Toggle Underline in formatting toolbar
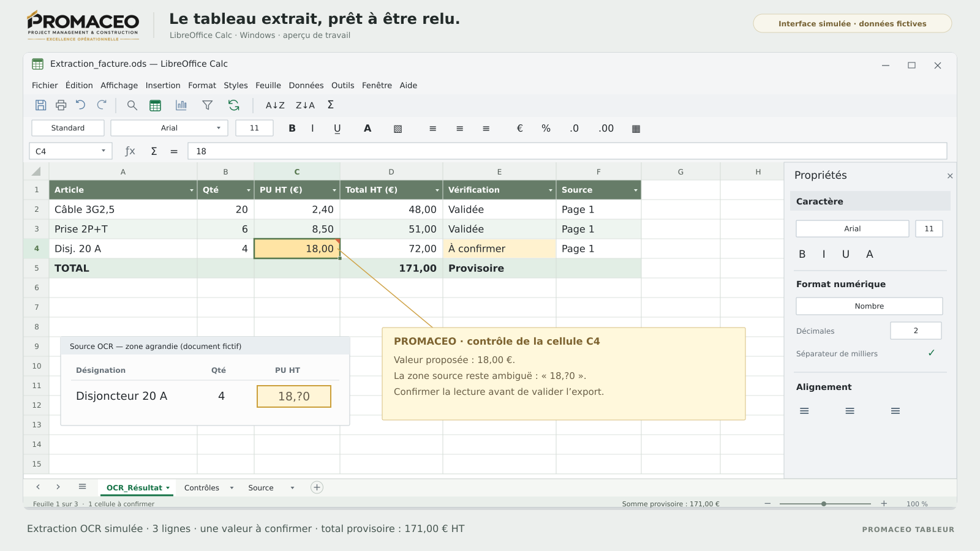 337,128
